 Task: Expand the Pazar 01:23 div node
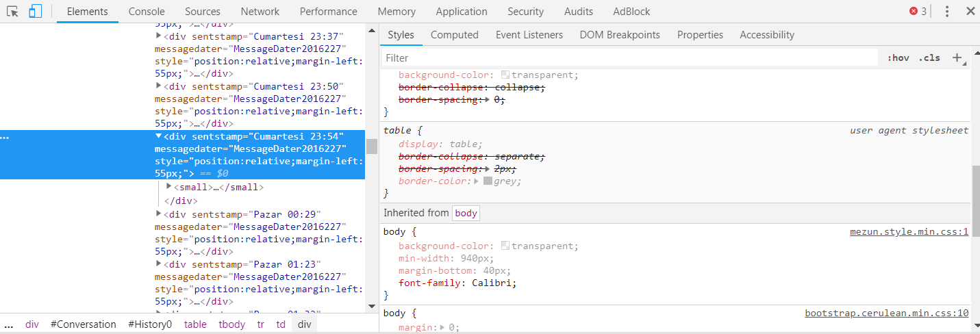[x=159, y=264]
